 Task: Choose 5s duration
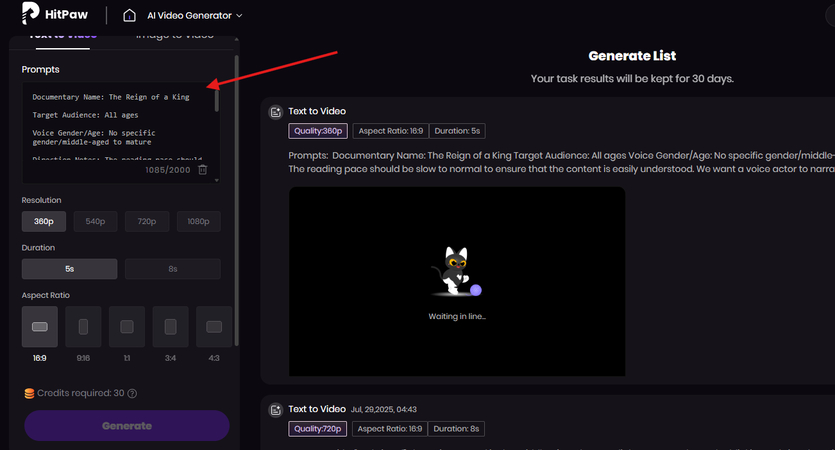click(x=69, y=269)
